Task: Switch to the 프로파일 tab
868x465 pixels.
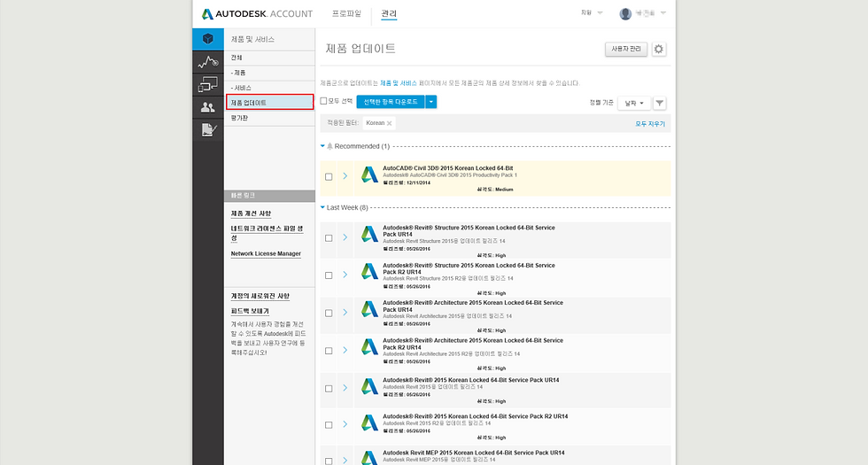Action: [x=346, y=13]
